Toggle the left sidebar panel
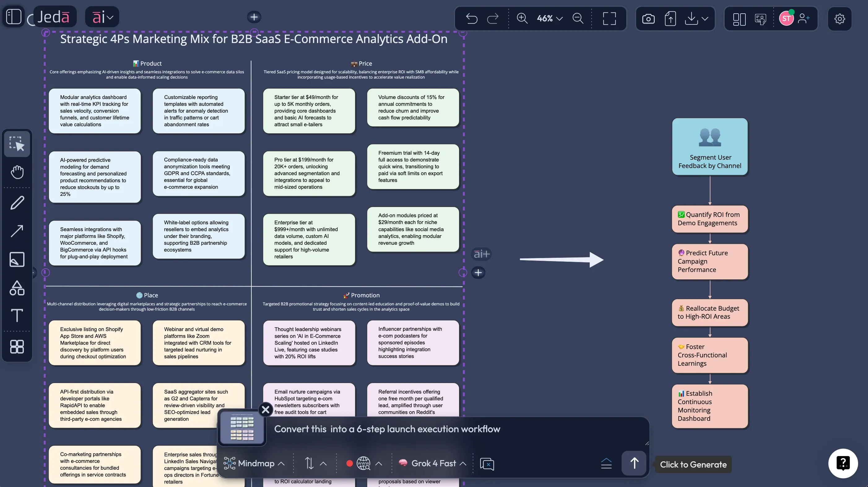 pos(14,16)
